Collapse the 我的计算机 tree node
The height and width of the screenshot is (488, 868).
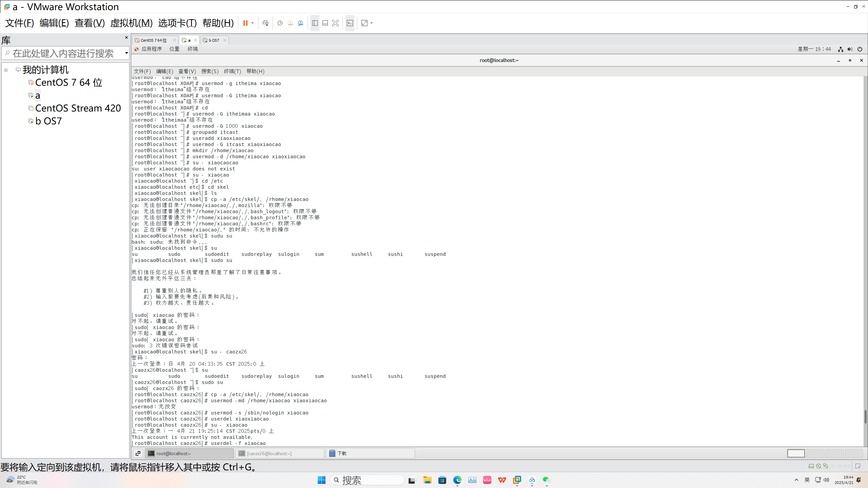tap(6, 70)
